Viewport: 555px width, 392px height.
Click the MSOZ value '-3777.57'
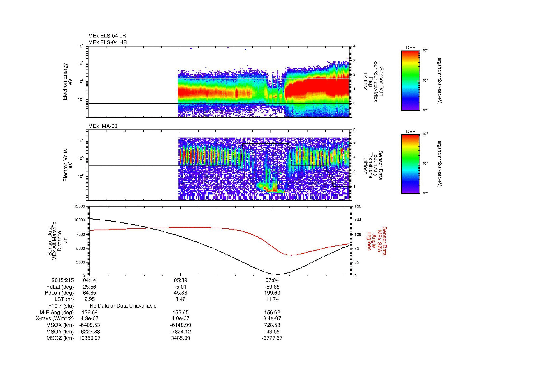[x=272, y=338]
